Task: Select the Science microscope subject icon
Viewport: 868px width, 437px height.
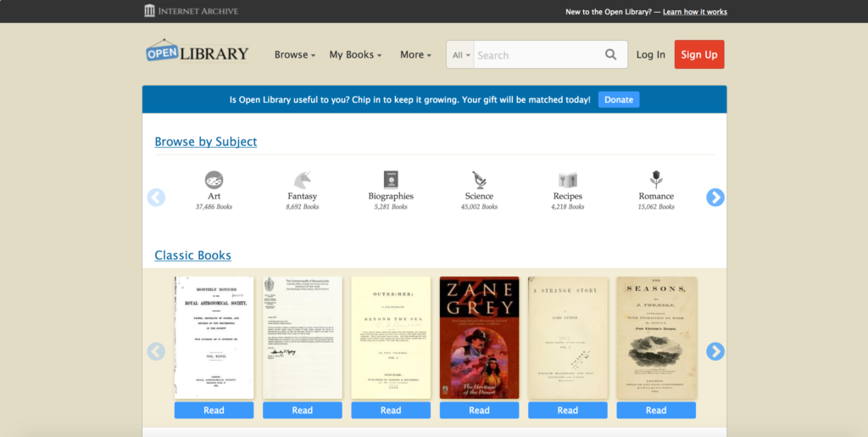Action: pyautogui.click(x=480, y=180)
